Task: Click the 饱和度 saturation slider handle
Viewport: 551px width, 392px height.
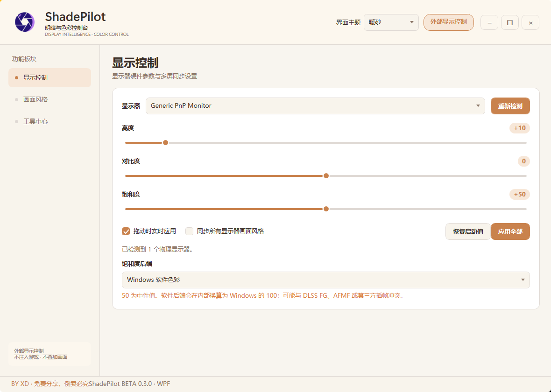Action: 326,209
